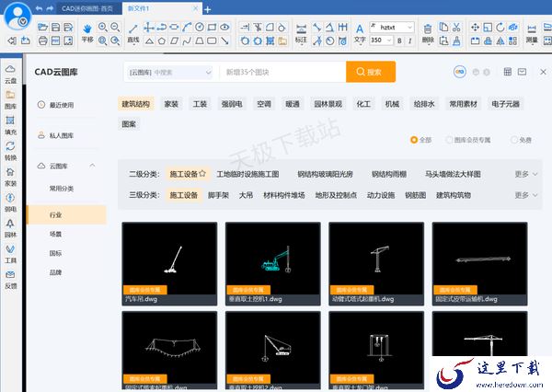Open the measure (测量) tool
552x392 pixels.
(532, 33)
